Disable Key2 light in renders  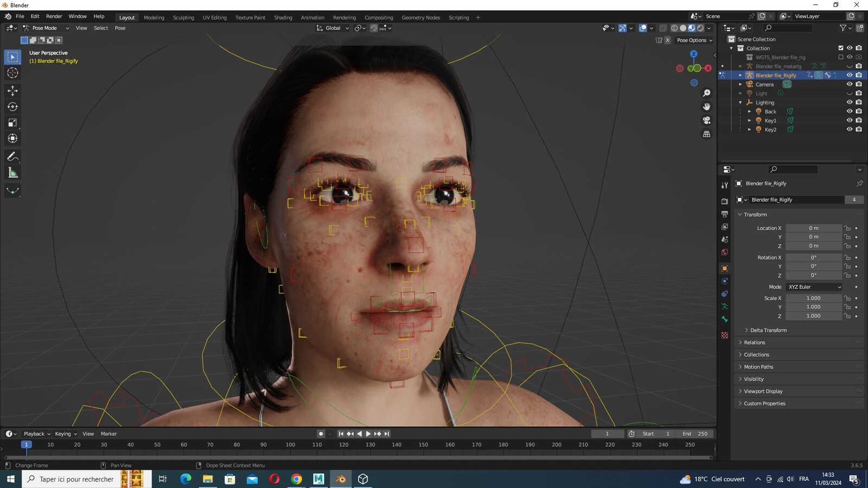pyautogui.click(x=859, y=130)
